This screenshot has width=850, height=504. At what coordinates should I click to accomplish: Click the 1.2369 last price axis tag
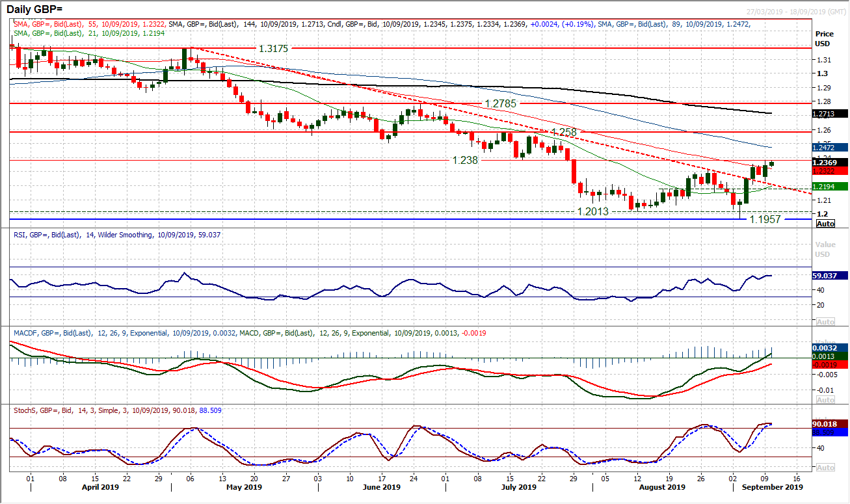830,163
